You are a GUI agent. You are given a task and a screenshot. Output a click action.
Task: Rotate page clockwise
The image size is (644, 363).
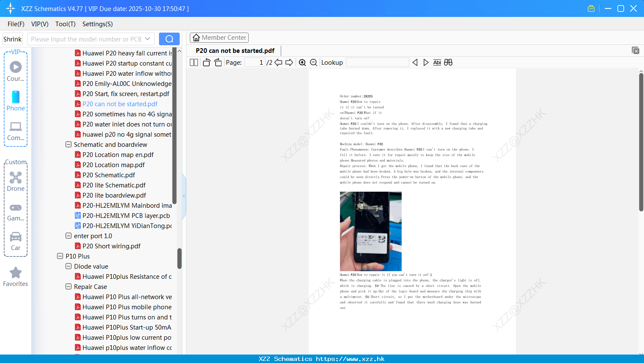pos(218,62)
